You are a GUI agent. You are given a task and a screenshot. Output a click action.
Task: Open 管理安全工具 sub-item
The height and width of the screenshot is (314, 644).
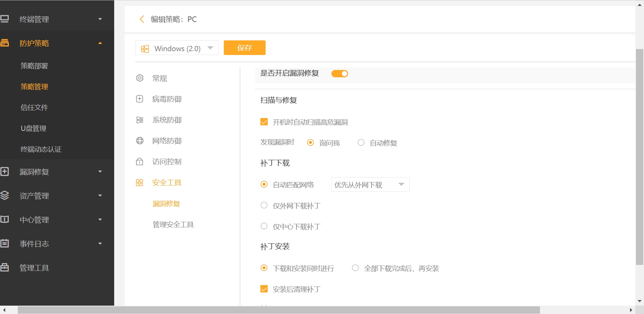(173, 225)
